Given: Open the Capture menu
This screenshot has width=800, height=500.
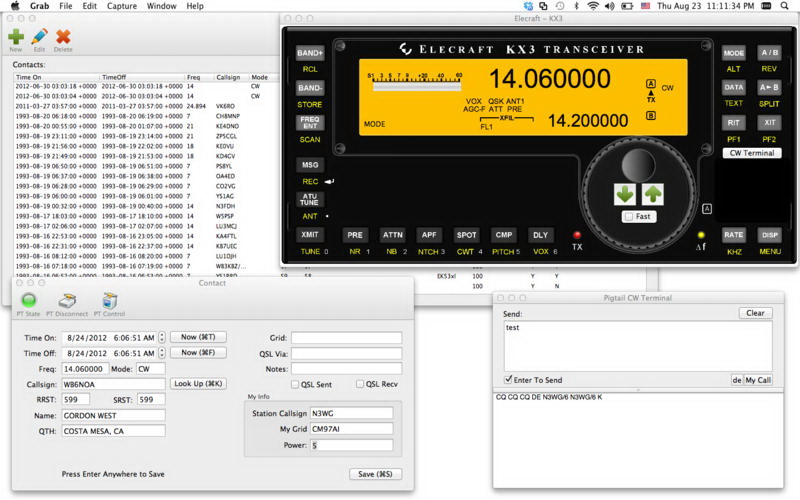Looking at the screenshot, I should click(121, 6).
